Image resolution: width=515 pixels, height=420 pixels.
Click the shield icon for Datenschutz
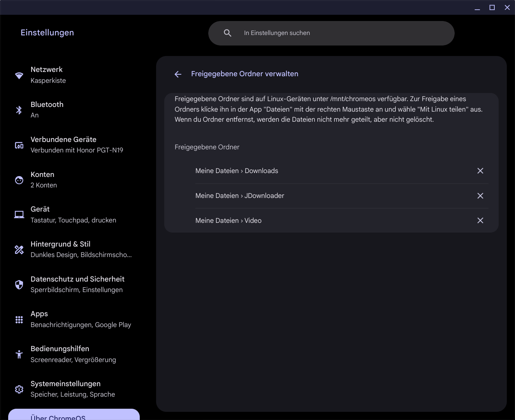[19, 285]
